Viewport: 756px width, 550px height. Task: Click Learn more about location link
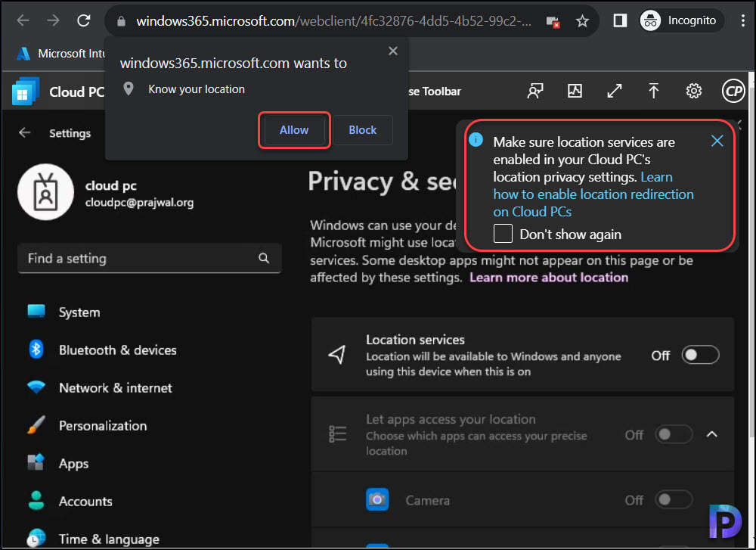tap(549, 278)
